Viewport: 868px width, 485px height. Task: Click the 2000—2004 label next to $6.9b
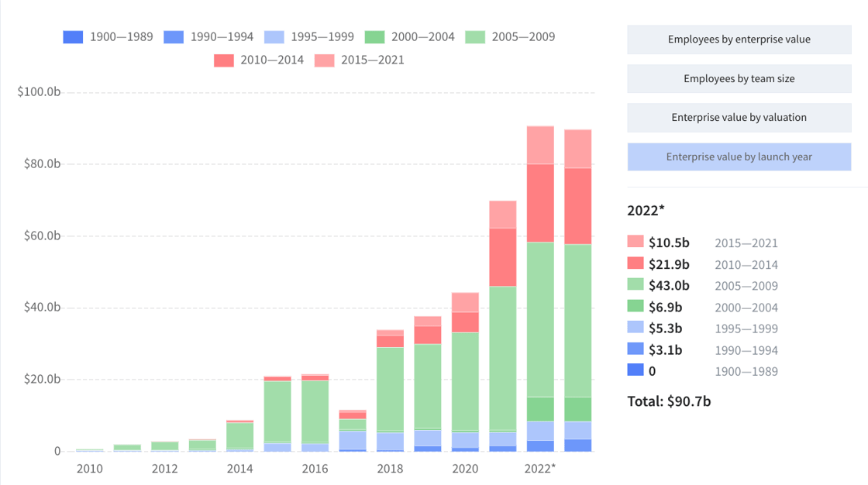coord(746,308)
